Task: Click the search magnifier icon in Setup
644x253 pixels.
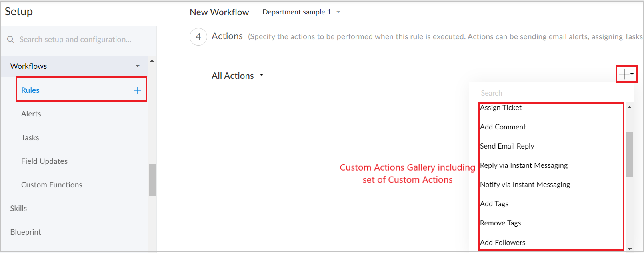Action: 11,40
